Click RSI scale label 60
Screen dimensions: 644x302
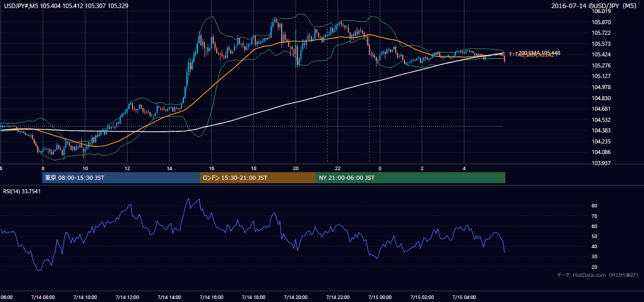point(595,226)
